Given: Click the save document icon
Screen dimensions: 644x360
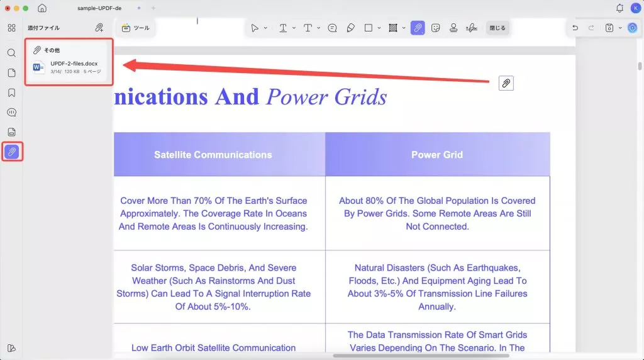Looking at the screenshot, I should coord(609,28).
